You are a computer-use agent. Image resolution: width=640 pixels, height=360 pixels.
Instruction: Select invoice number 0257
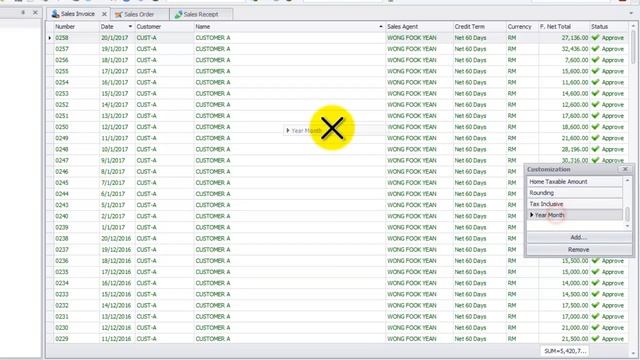point(62,49)
